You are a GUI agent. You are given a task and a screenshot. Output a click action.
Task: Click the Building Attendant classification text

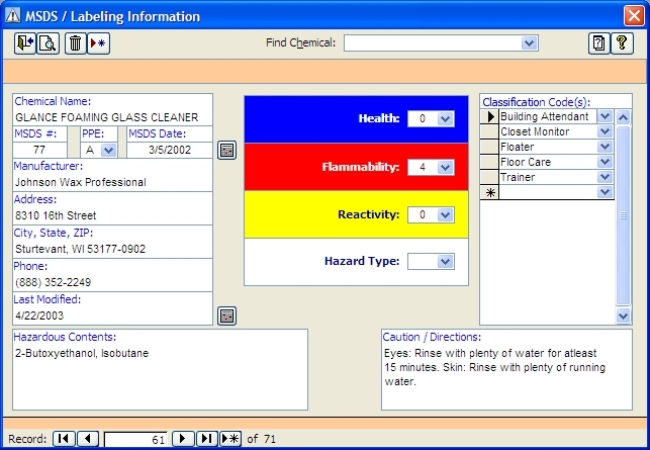(x=544, y=116)
